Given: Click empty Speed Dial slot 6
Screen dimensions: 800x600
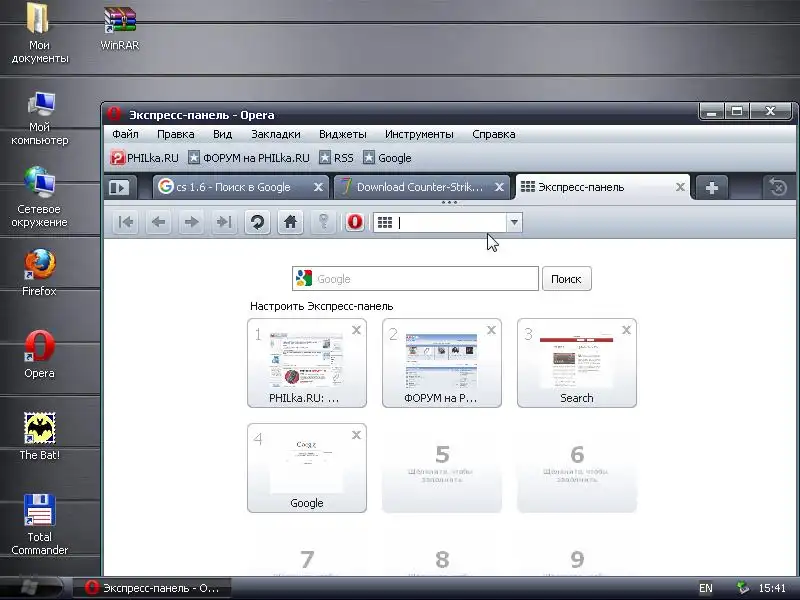Looking at the screenshot, I should (577, 468).
